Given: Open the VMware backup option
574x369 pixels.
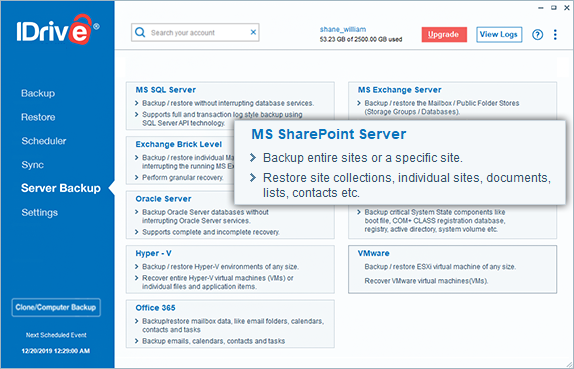Looking at the screenshot, I should 452,269.
